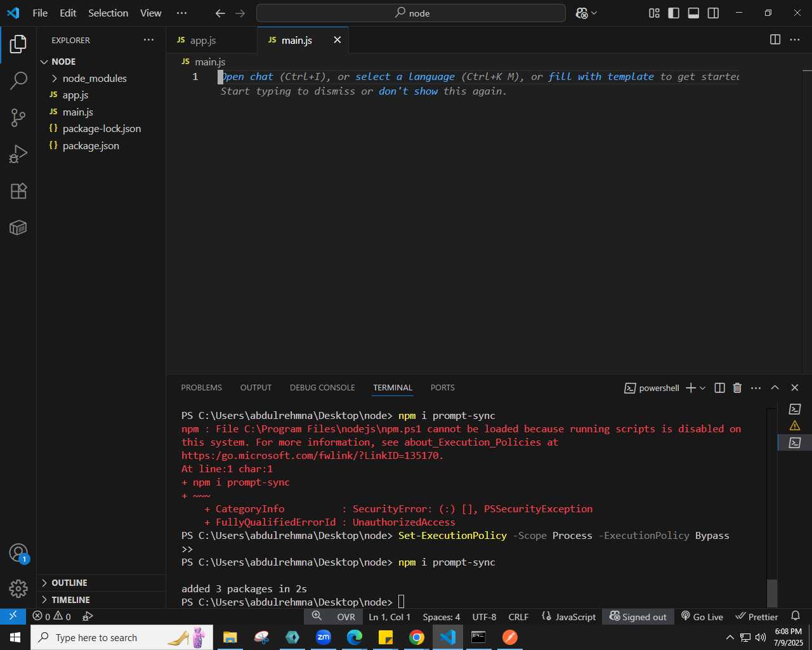Open the Extensions view
Image resolution: width=812 pixels, height=650 pixels.
coord(18,191)
